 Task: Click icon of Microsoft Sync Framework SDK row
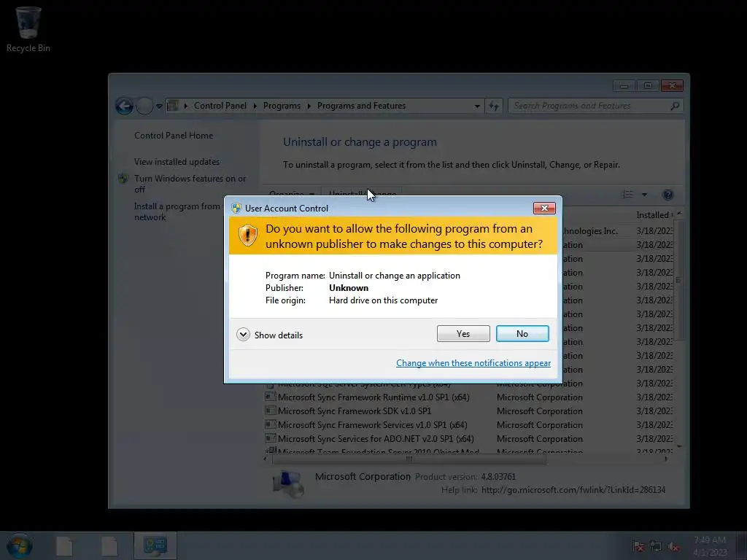[x=270, y=410]
